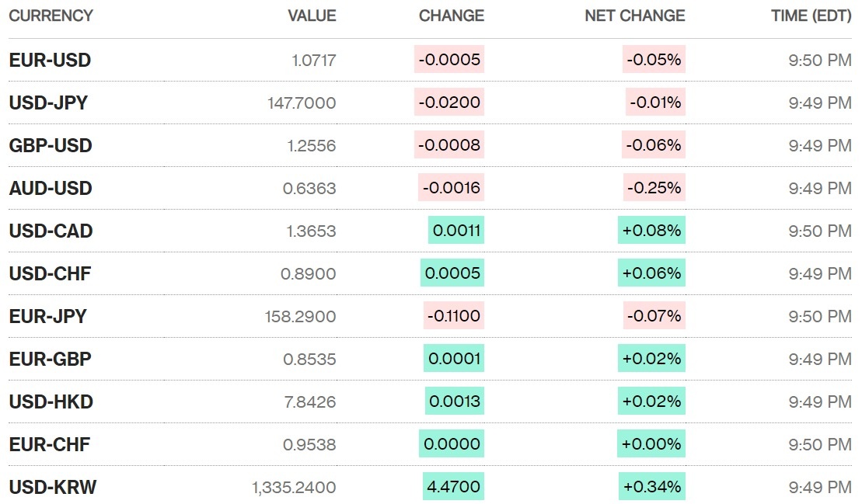Click the USD-JPY currency pair
Screen dimensions: 862x504
coord(48,103)
